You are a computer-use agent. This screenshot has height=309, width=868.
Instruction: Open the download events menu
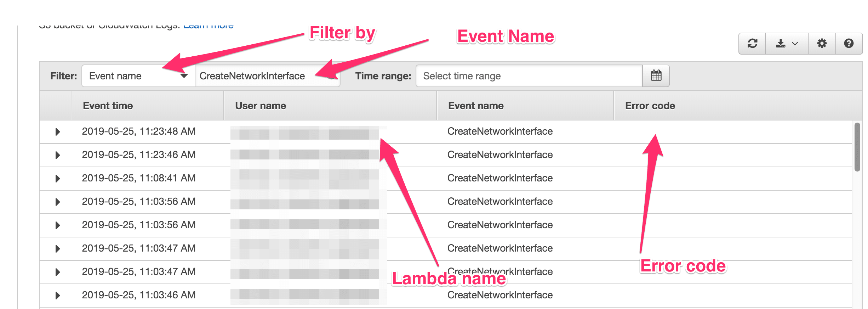[787, 44]
